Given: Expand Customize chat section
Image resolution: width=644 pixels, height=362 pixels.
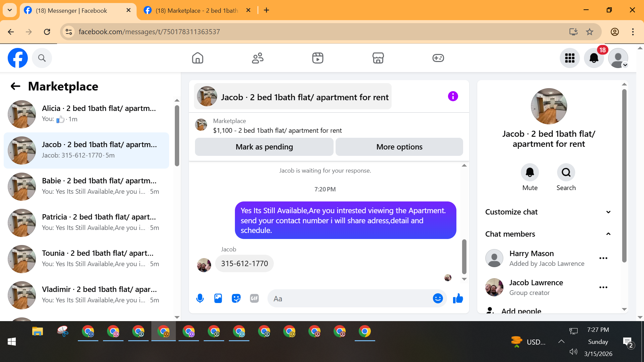Looking at the screenshot, I should (548, 212).
